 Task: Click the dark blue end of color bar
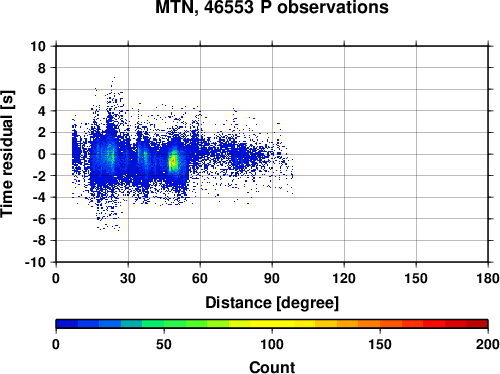tap(67, 324)
